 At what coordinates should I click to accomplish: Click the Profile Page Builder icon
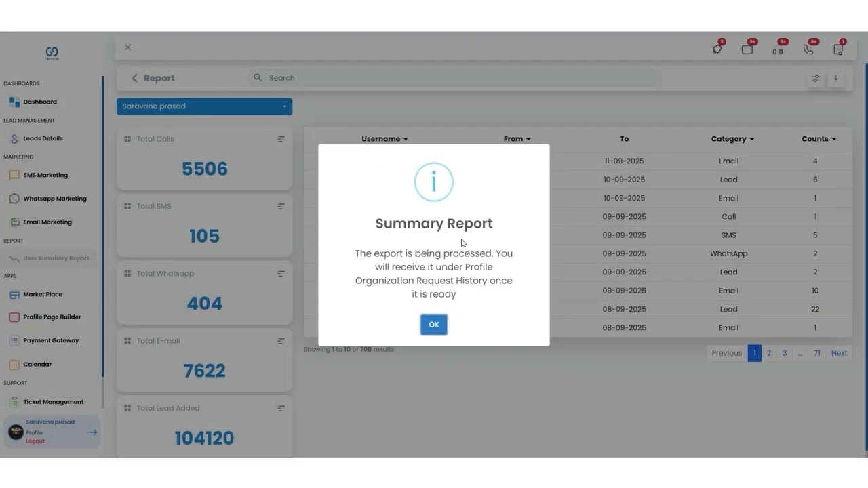pyautogui.click(x=14, y=317)
